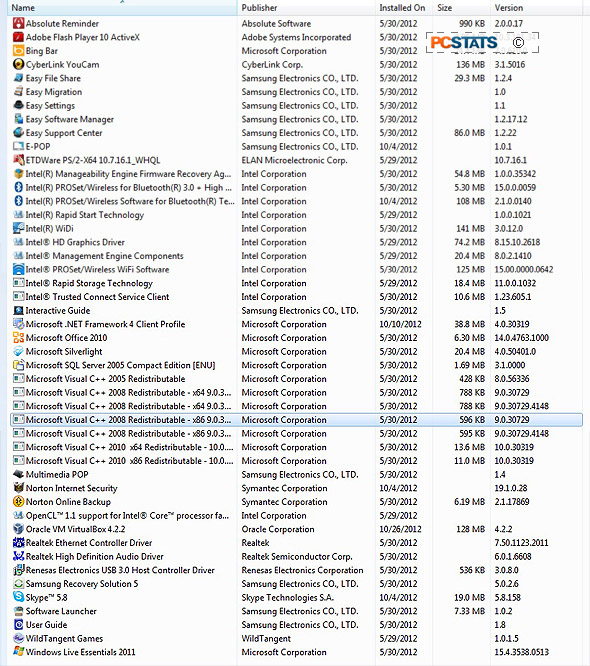Sort by the Installed On column

tap(404, 8)
